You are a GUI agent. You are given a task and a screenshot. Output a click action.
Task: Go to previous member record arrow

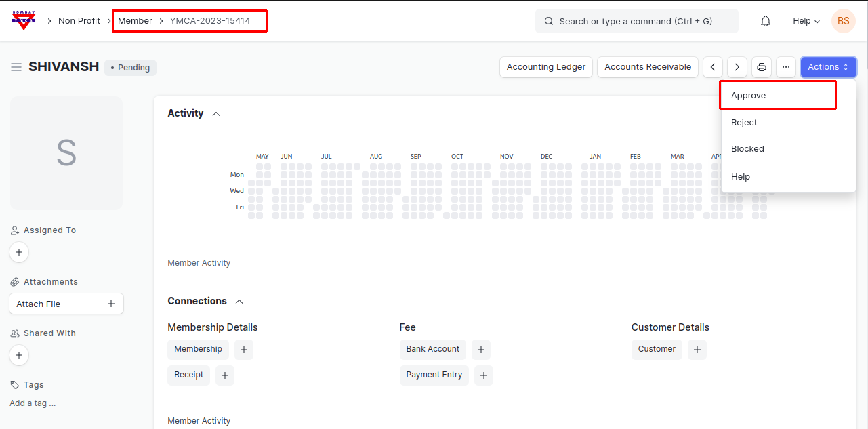click(713, 67)
